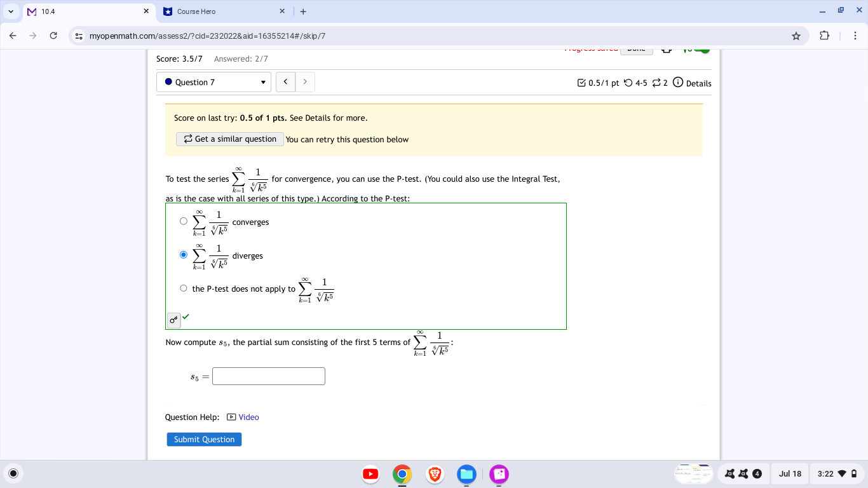Click the Done button at top
Image resolution: width=868 pixels, height=488 pixels.
click(636, 50)
